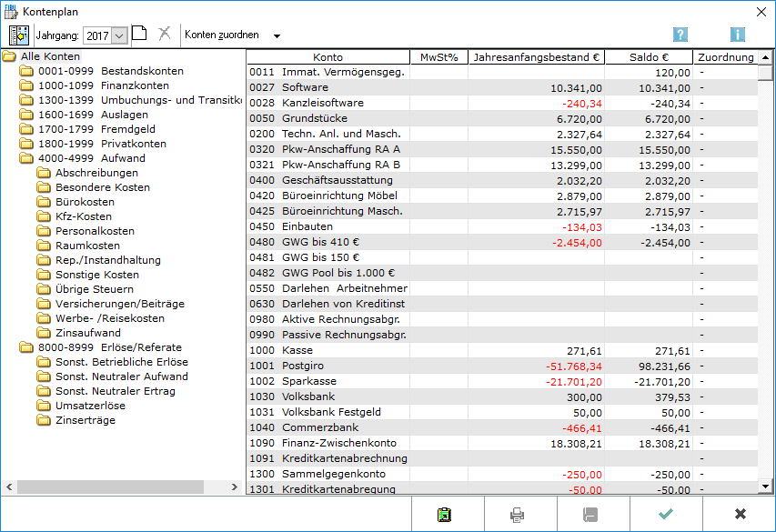Click the Saldo € column header
776x532 pixels.
coord(649,57)
